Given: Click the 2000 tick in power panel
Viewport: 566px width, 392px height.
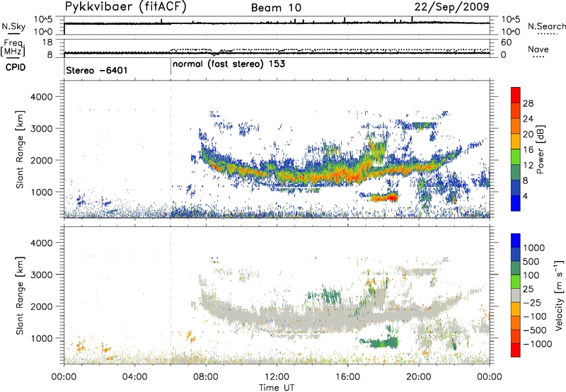Looking at the screenshot, I should [x=42, y=160].
